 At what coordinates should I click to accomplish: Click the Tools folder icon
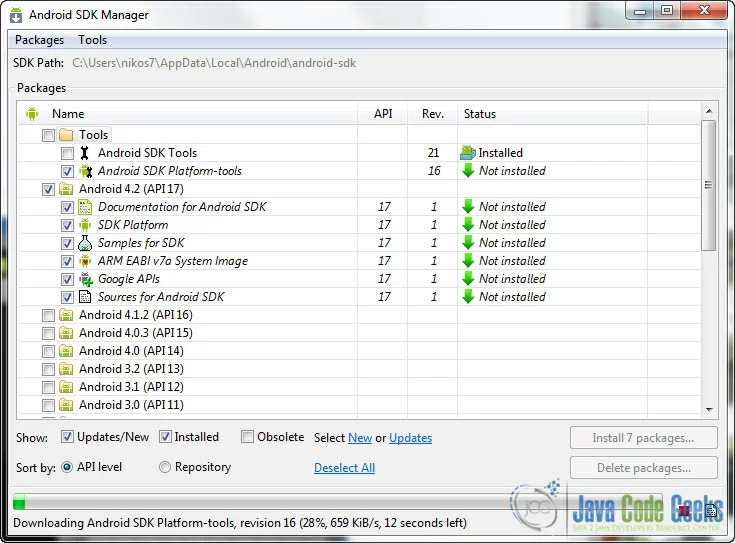[66, 135]
